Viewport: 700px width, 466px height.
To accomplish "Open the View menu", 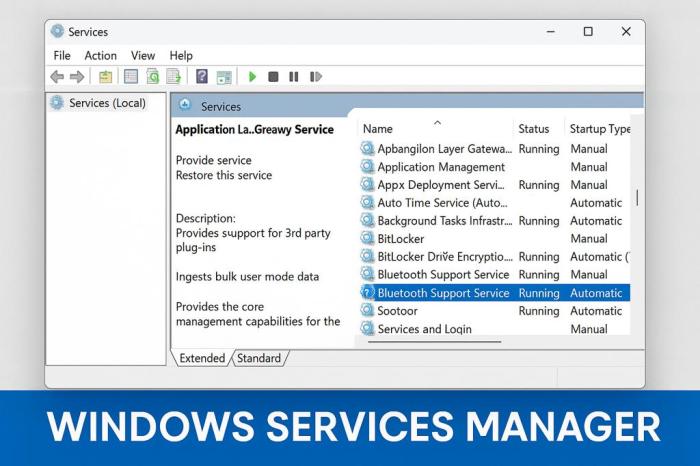I will (143, 55).
